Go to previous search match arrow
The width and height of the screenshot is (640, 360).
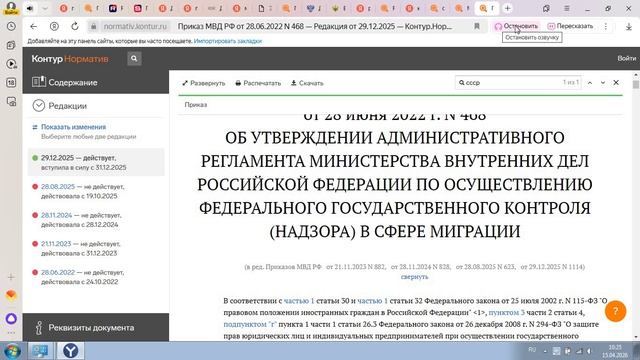tap(590, 83)
